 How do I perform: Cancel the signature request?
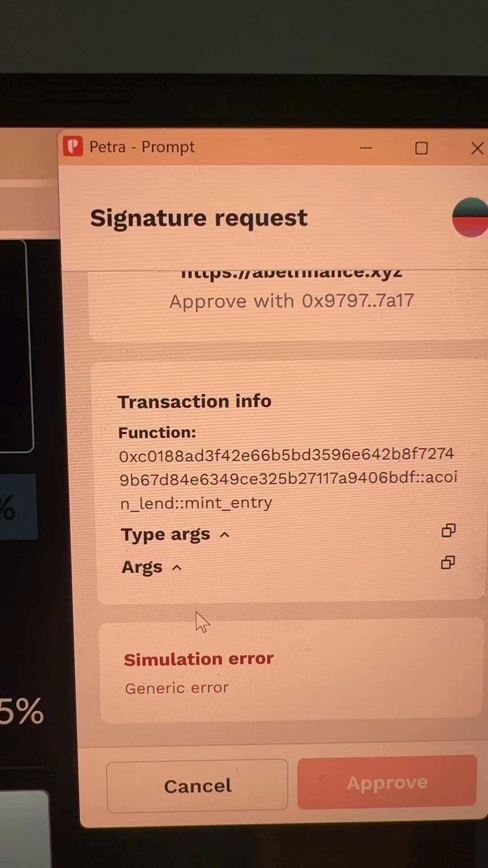click(197, 786)
